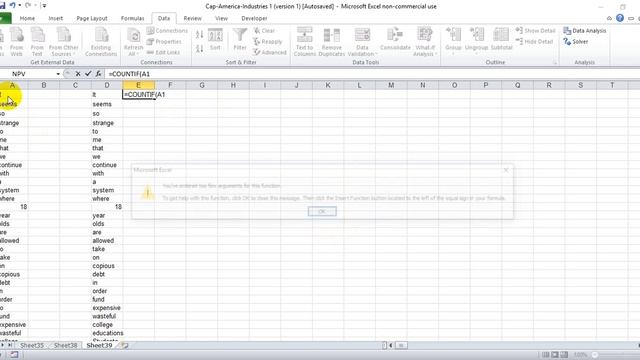
Task: Click cell D1 containing 'It'
Action: click(x=107, y=94)
